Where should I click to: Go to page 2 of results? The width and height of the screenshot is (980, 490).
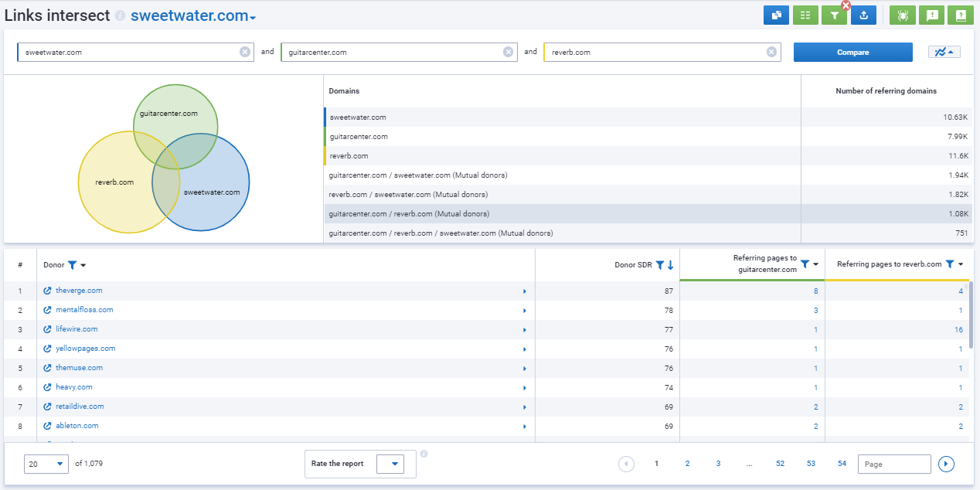[687, 464]
